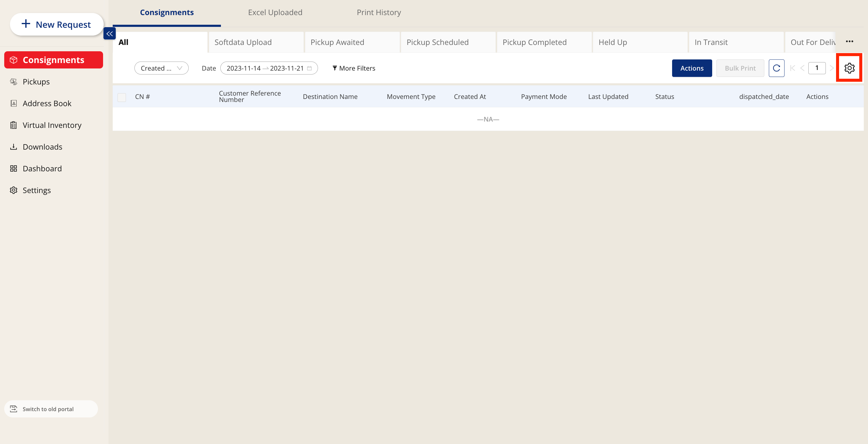Click the page number input field
The height and width of the screenshot is (444, 868).
816,68
